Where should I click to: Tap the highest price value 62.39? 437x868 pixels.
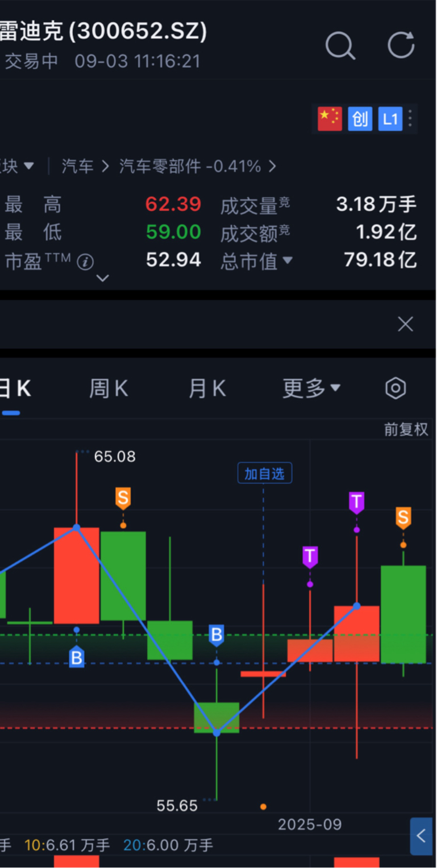click(x=173, y=204)
